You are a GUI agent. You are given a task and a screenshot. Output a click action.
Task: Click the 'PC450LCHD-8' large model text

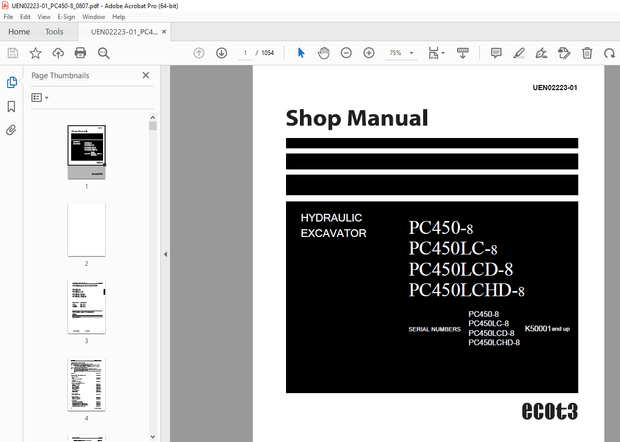[x=467, y=290]
